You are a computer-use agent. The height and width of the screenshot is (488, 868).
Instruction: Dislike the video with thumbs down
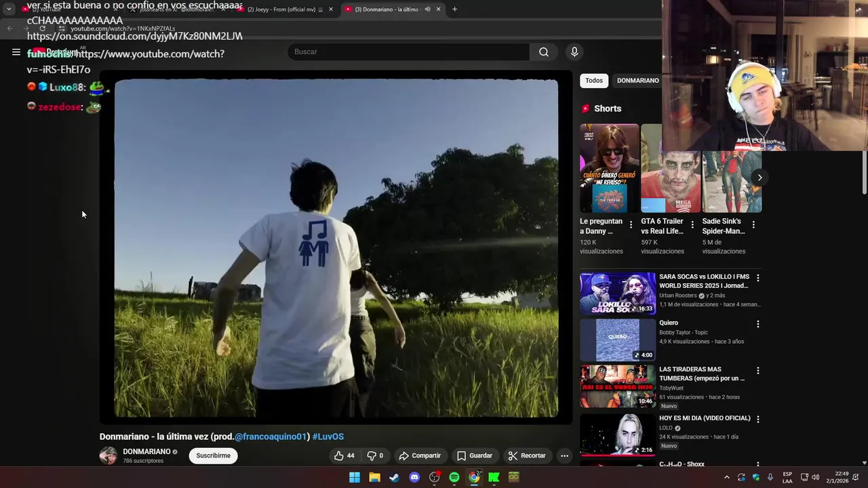[375, 455]
